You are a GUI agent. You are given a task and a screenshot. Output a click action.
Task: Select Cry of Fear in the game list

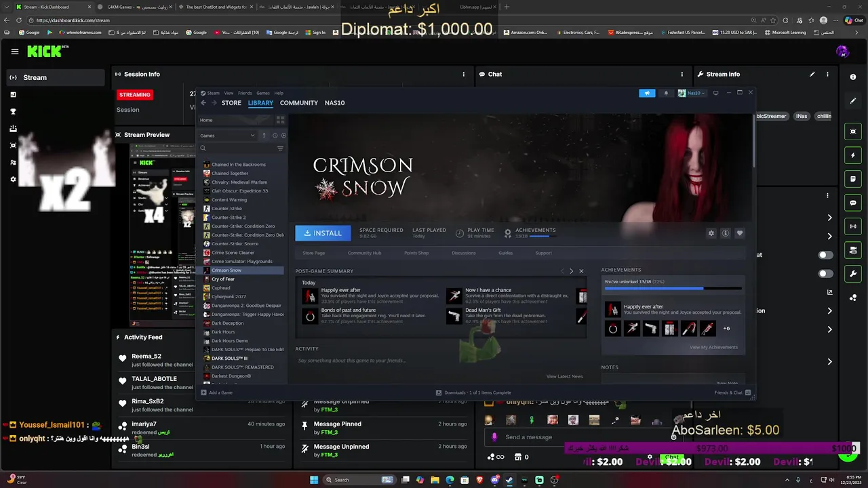pos(223,279)
